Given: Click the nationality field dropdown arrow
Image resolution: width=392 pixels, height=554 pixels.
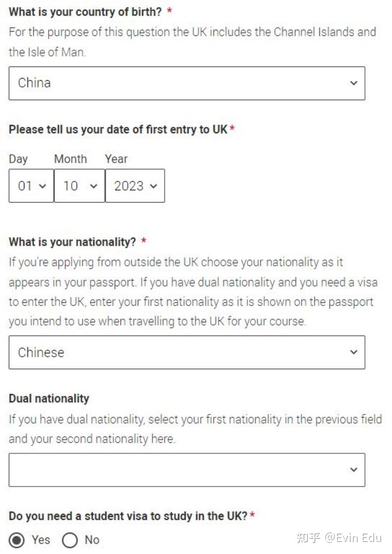Looking at the screenshot, I should 353,352.
